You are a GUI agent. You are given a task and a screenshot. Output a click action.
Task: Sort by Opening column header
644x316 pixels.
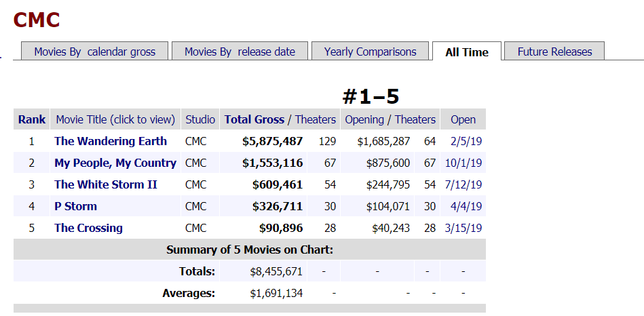[364, 119]
